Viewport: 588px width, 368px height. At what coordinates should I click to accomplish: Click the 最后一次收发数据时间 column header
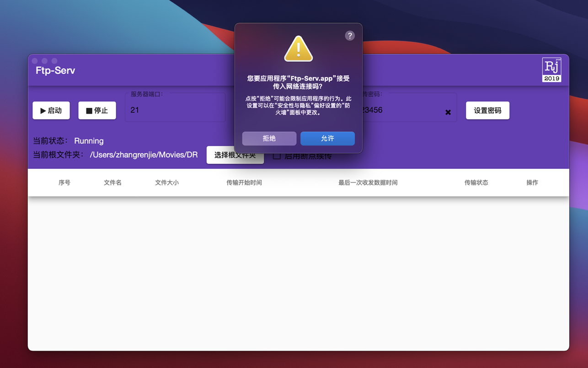(x=368, y=183)
